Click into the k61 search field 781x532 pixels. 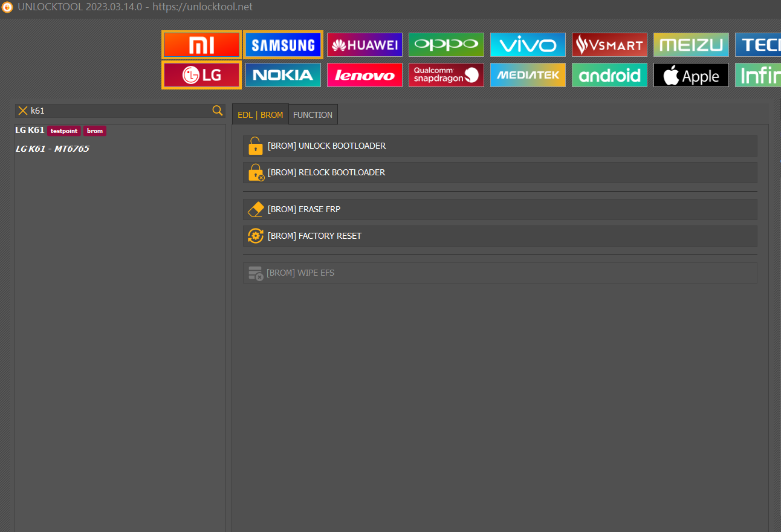[x=120, y=111]
